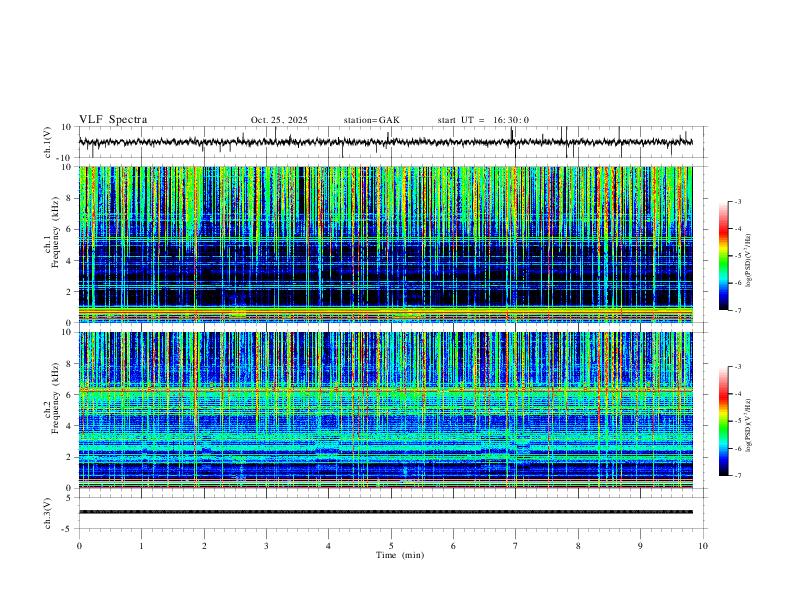The width and height of the screenshot is (792, 612).
Task: Click the "start UT = 16:30:0" header text
Action: pyautogui.click(x=483, y=120)
